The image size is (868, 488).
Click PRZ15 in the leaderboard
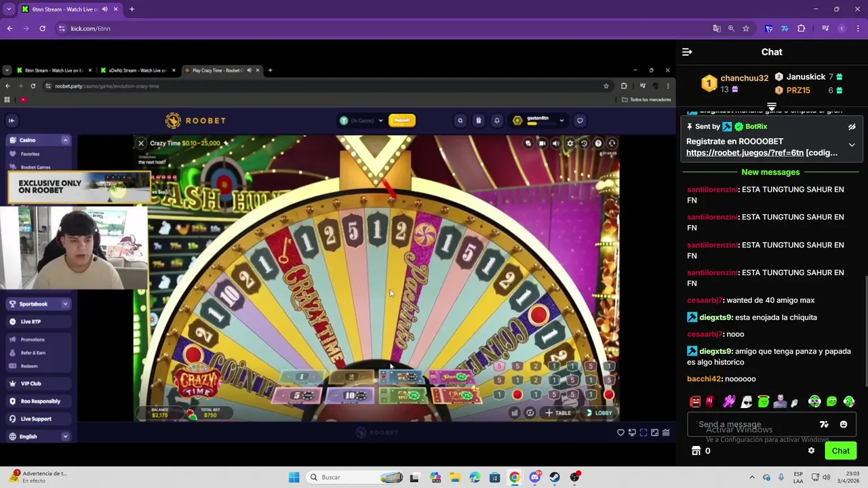pyautogui.click(x=798, y=90)
